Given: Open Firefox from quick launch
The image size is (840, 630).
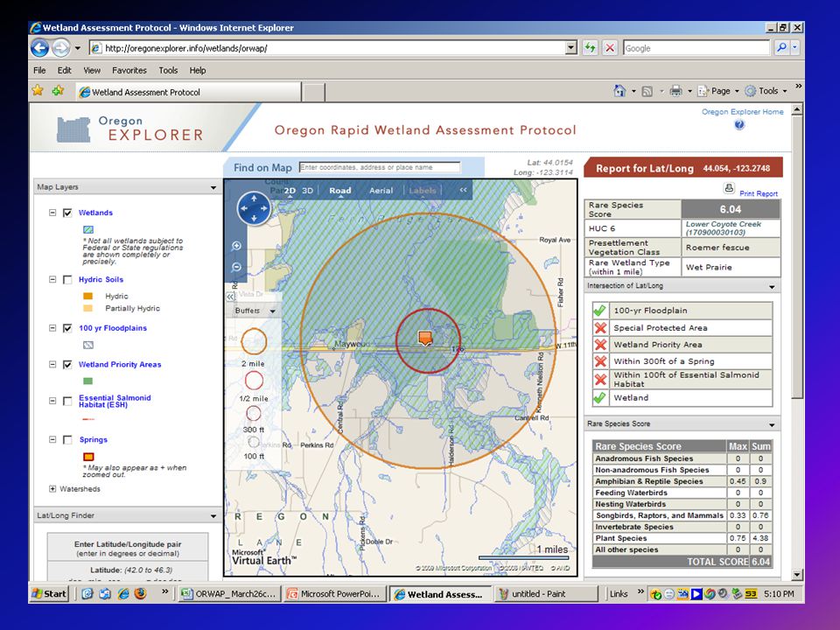Looking at the screenshot, I should [140, 593].
